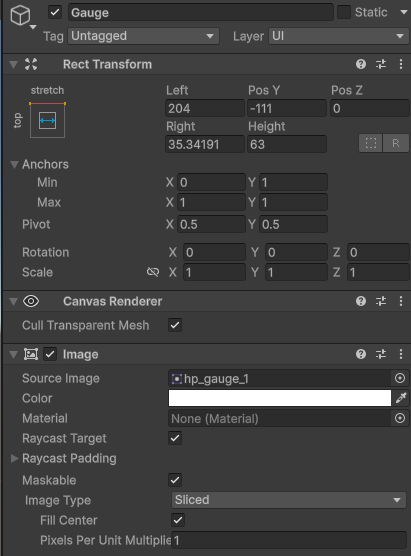Viewport: 411px width, 556px height.
Task: Toggle the constrained proportions scale icon
Action: point(153,272)
